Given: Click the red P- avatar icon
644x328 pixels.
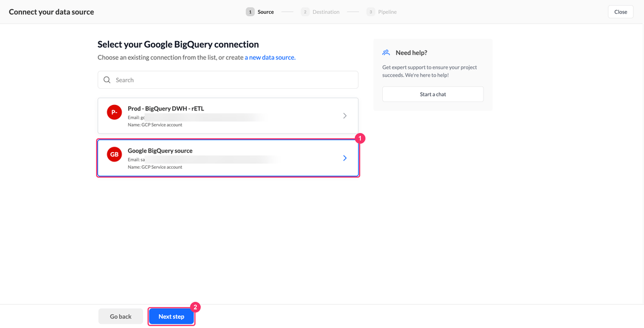Looking at the screenshot, I should click(114, 113).
